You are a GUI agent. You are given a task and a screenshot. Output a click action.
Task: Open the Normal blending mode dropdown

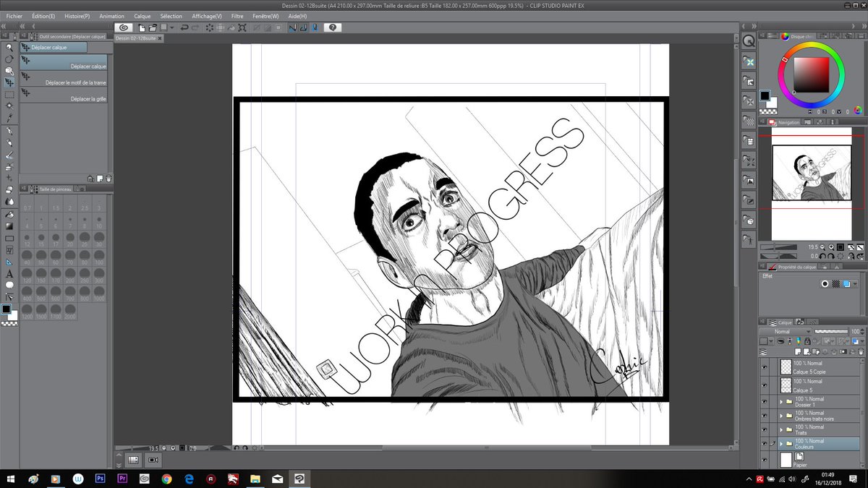pyautogui.click(x=786, y=332)
